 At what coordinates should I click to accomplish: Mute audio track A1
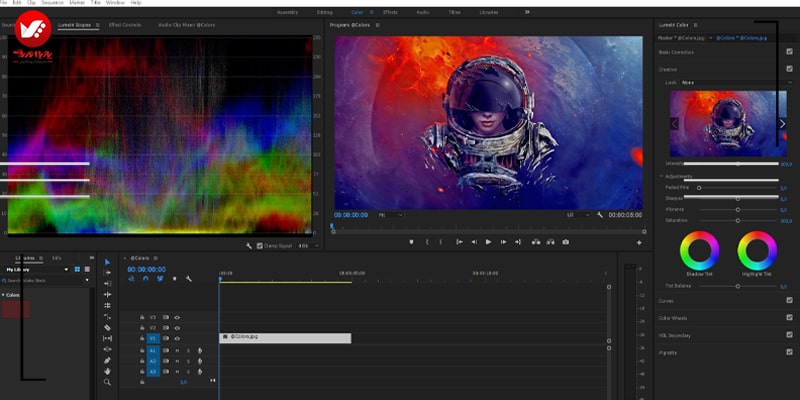[177, 351]
